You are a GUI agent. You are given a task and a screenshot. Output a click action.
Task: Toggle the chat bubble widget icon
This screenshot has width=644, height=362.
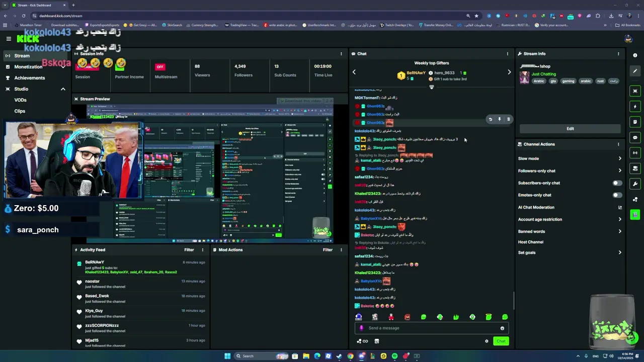point(635,138)
